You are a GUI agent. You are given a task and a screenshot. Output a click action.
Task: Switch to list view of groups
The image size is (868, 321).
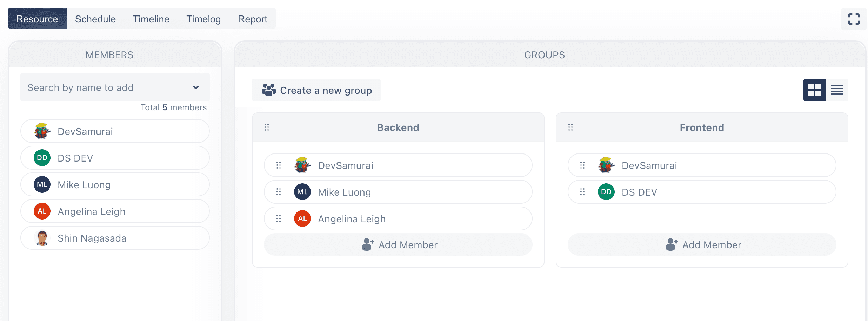837,90
